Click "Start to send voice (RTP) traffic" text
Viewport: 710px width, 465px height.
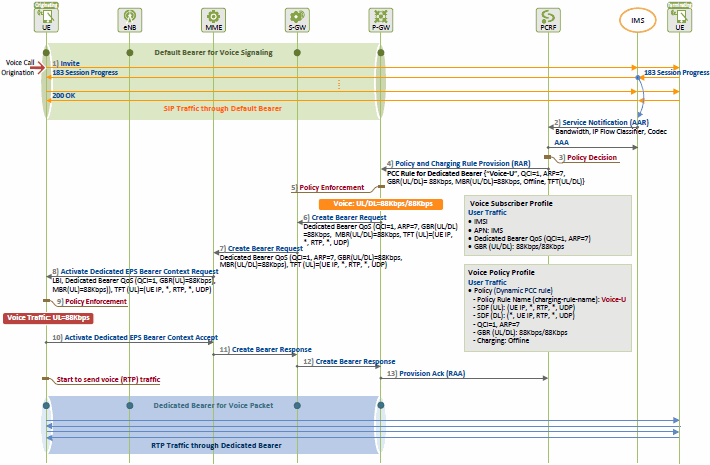point(108,379)
